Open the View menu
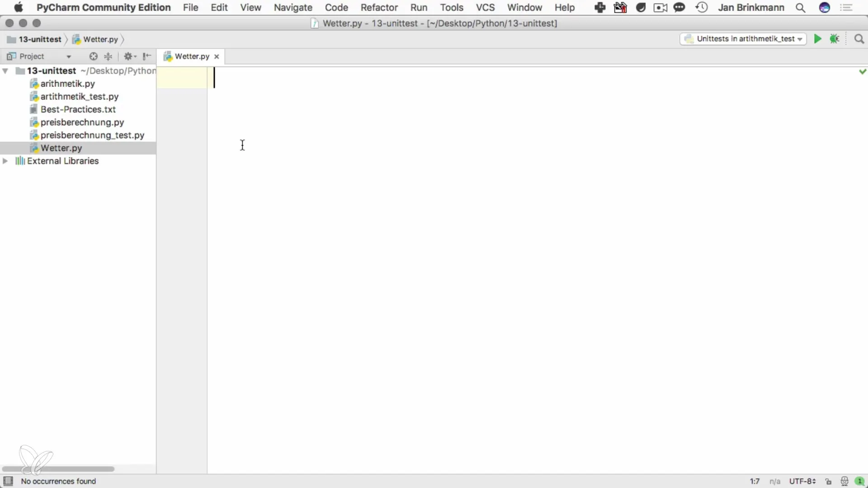 tap(251, 8)
